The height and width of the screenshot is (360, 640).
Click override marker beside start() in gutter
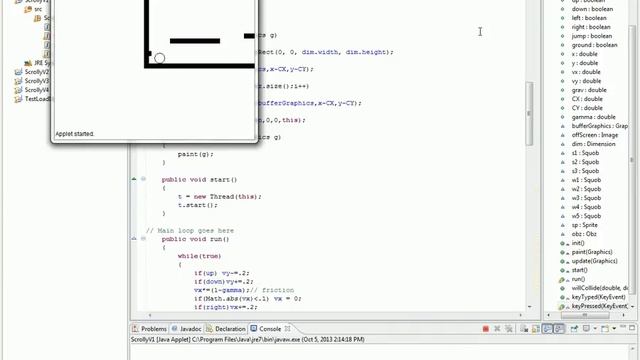pyautogui.click(x=134, y=179)
